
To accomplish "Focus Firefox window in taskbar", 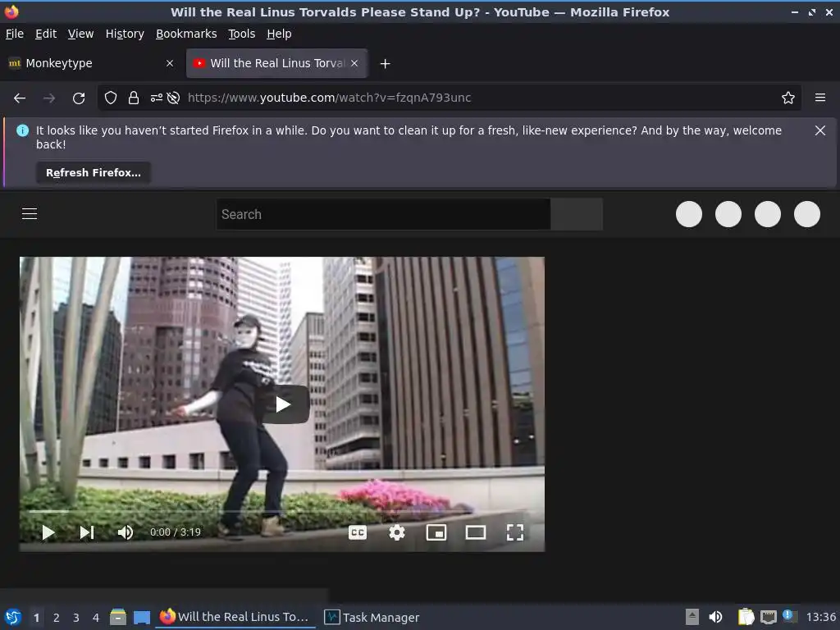I will click(235, 617).
